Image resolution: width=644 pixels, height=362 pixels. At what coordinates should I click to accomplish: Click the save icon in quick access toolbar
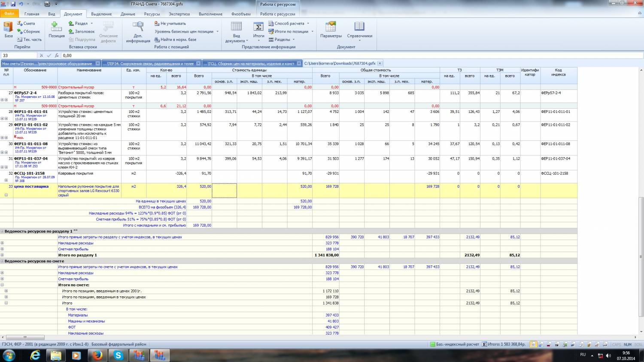(x=13, y=4)
